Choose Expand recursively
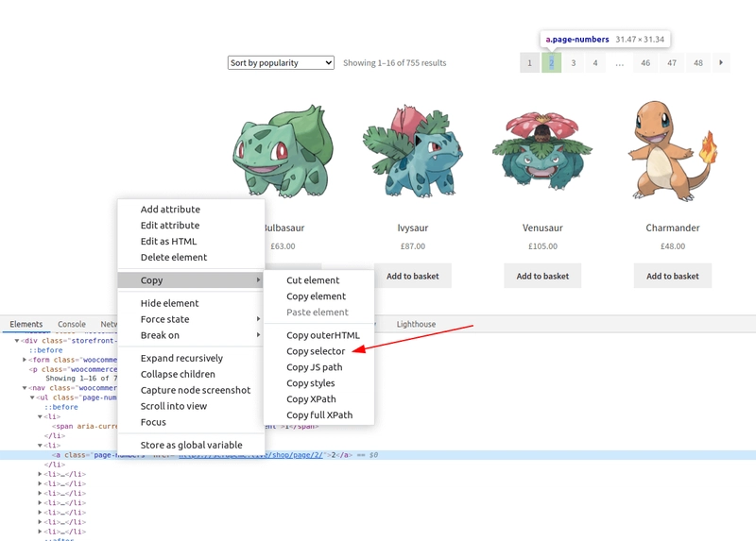This screenshot has height=541, width=756. click(x=191, y=359)
